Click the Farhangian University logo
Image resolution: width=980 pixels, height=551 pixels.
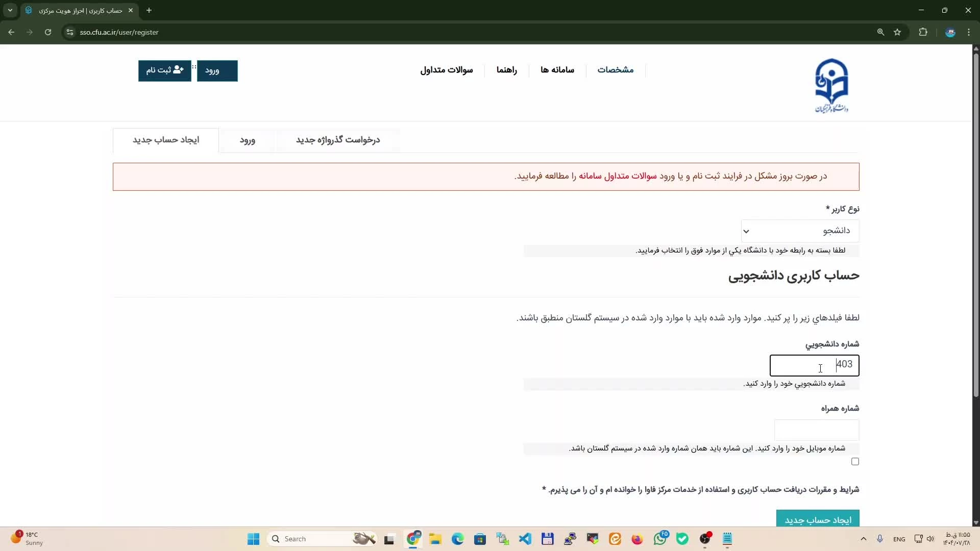pos(831,85)
